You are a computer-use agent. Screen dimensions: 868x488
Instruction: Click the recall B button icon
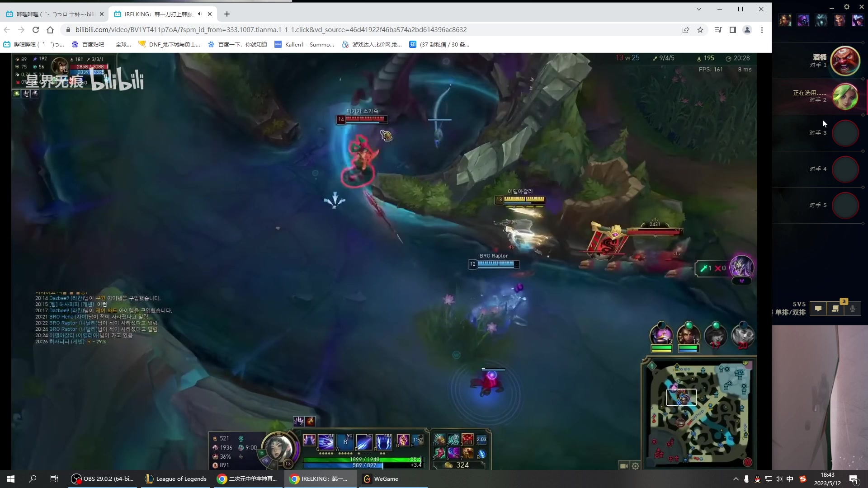(x=481, y=454)
